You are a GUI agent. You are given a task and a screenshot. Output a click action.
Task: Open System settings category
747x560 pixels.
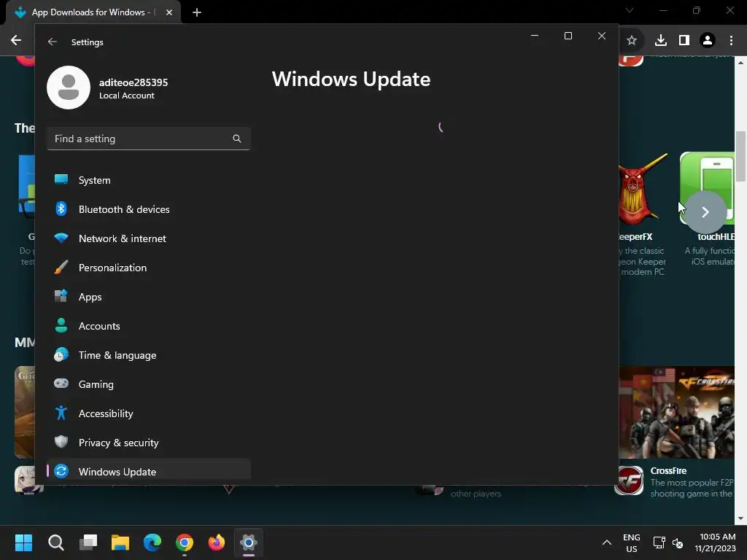pyautogui.click(x=149, y=180)
